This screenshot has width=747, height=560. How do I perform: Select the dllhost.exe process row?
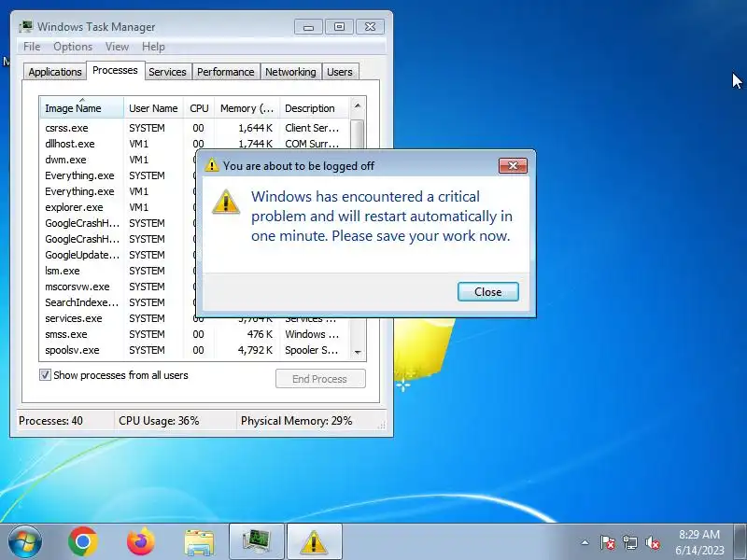point(194,144)
